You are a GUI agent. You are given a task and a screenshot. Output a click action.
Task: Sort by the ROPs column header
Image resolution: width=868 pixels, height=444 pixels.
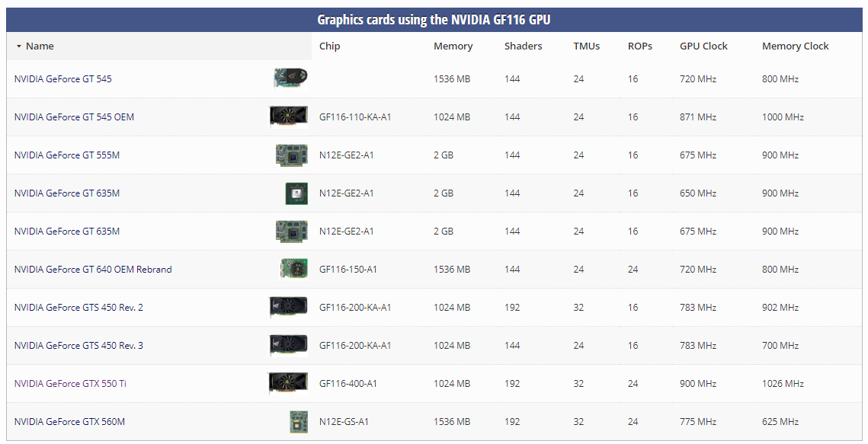coord(640,46)
